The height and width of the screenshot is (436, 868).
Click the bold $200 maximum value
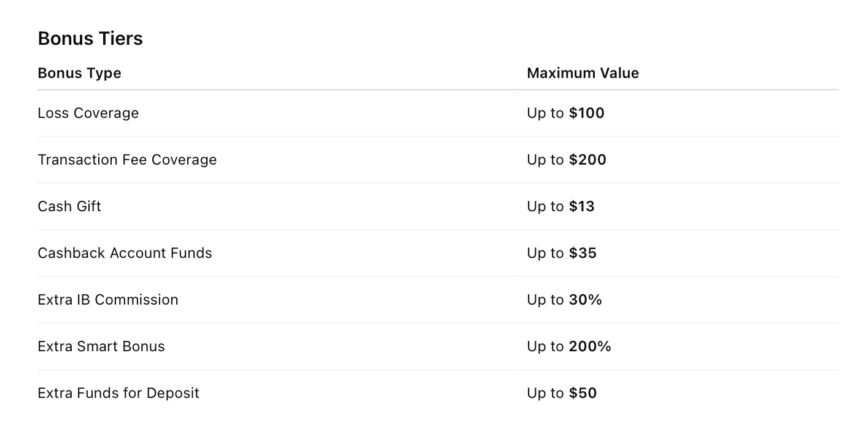(587, 160)
